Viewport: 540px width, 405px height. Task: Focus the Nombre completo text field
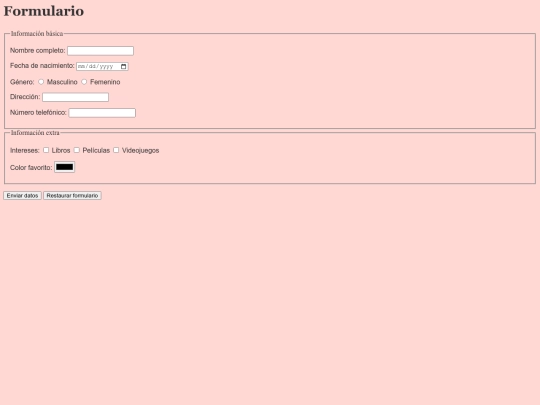(x=100, y=51)
